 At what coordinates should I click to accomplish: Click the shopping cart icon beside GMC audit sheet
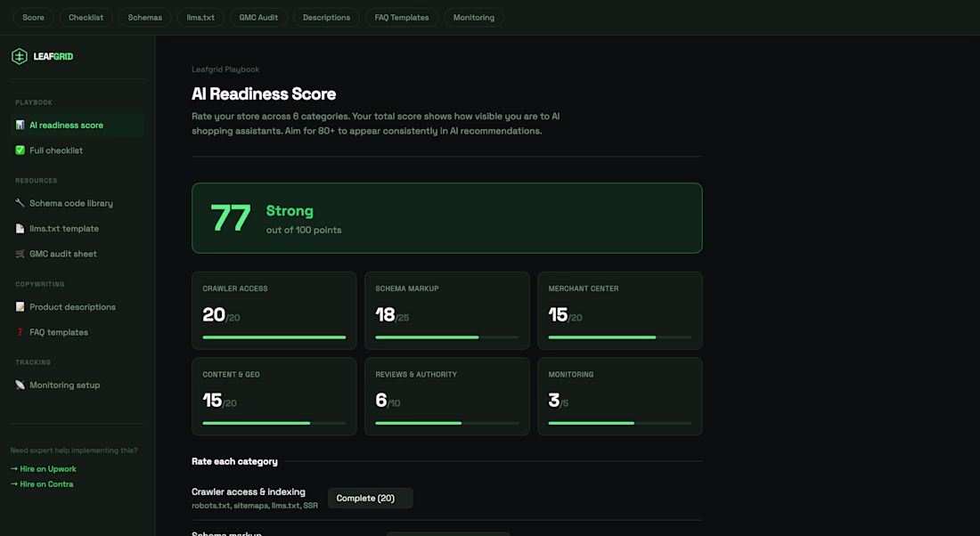coord(20,254)
